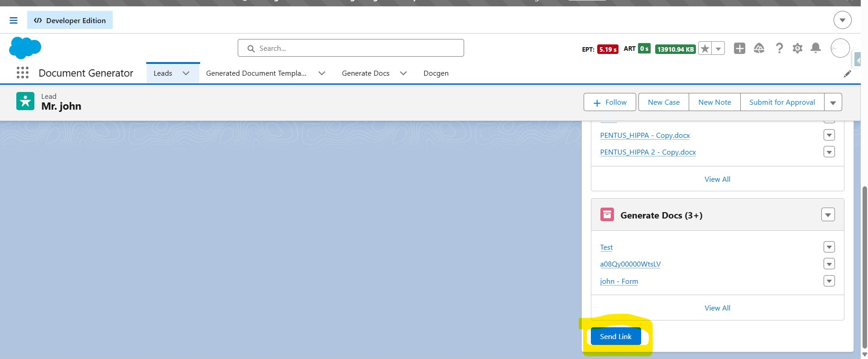Click the Lead record star icon
This screenshot has width=868, height=359.
point(25,101)
